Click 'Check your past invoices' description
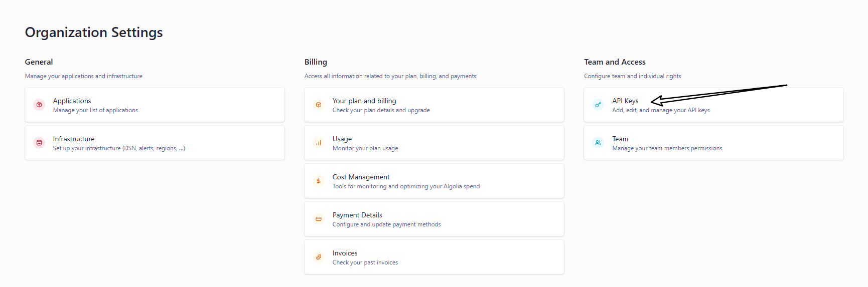 [x=365, y=262]
